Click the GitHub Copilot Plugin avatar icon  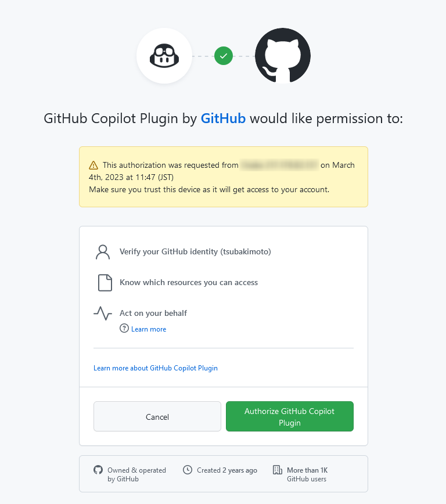click(x=164, y=56)
